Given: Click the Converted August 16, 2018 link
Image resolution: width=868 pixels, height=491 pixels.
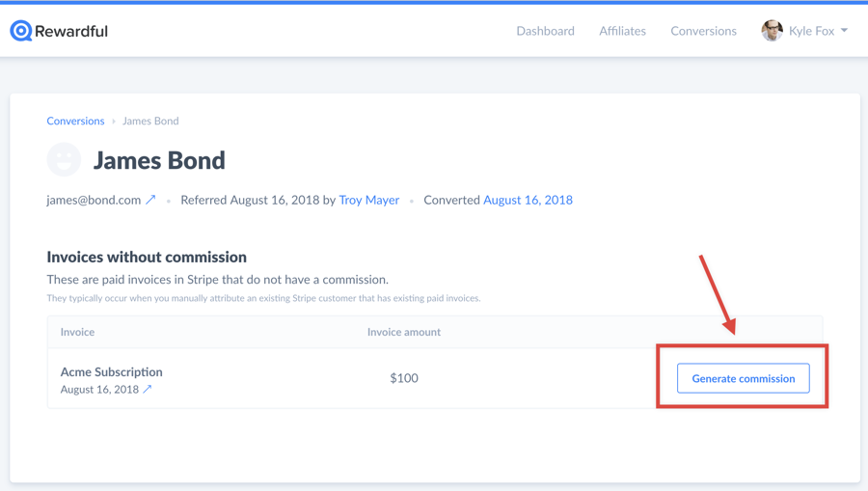Looking at the screenshot, I should 528,200.
